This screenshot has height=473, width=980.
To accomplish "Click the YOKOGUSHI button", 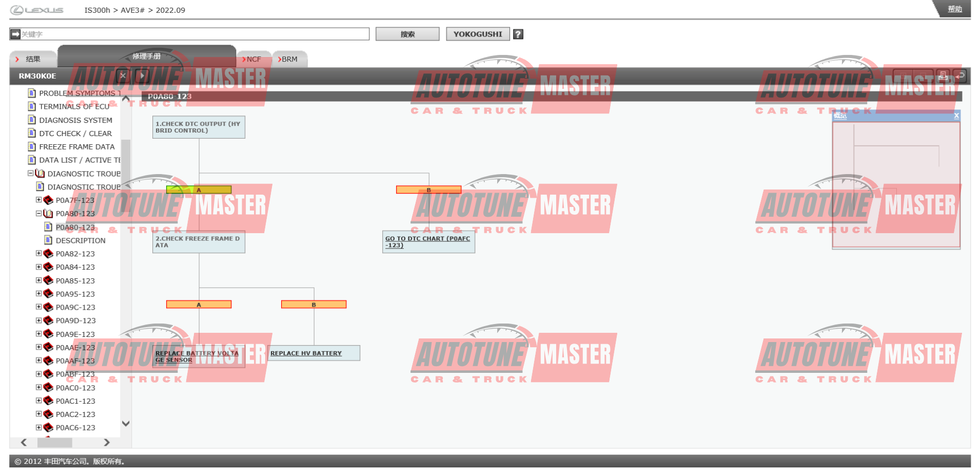I will 478,34.
